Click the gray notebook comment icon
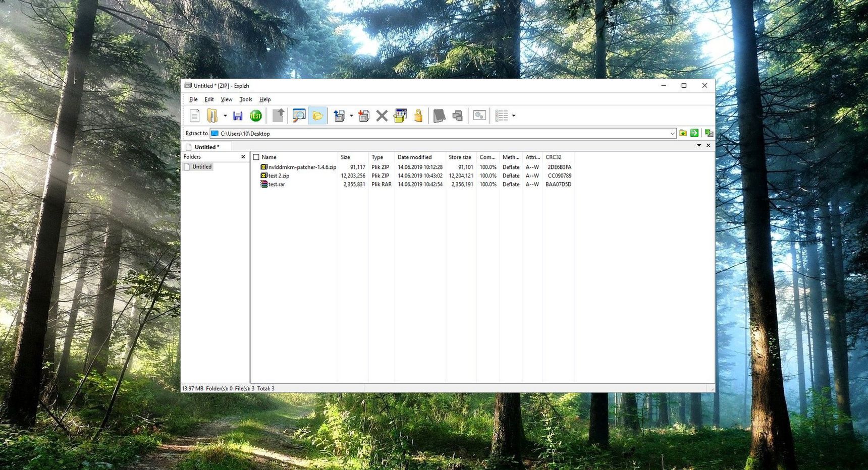This screenshot has height=470, width=868. click(x=440, y=116)
